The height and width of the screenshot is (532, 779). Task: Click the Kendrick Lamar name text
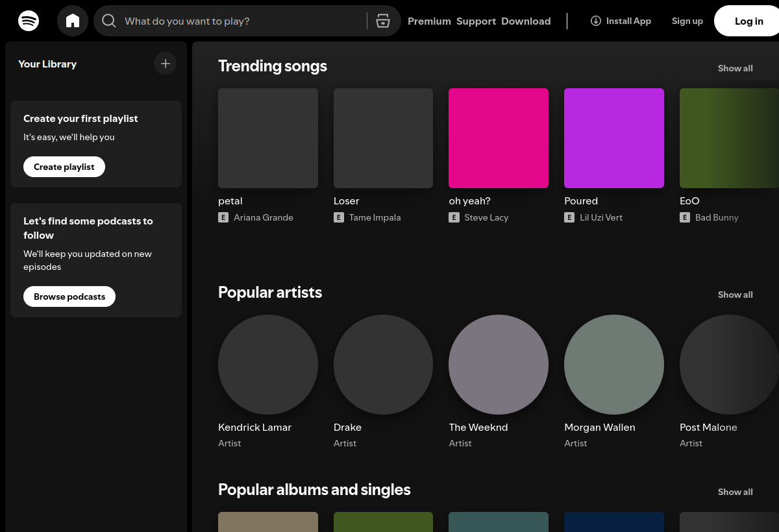pyautogui.click(x=254, y=428)
